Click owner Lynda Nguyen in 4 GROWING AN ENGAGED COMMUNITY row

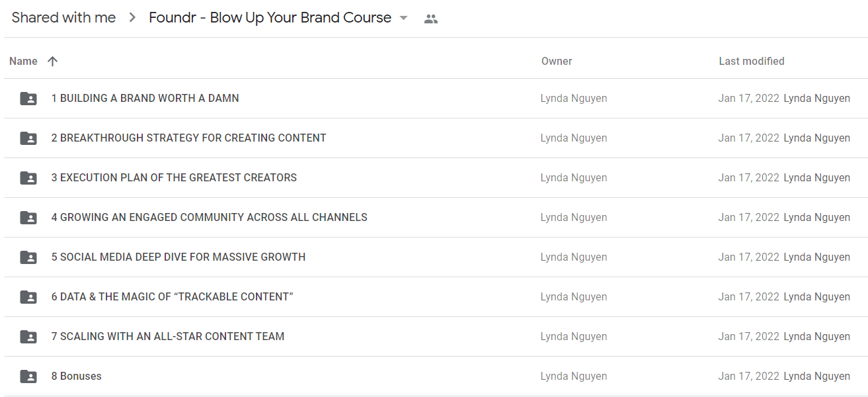(574, 217)
